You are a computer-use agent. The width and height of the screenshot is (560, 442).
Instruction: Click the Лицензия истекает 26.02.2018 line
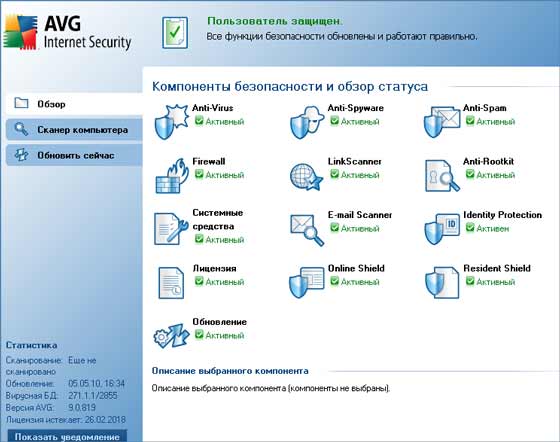[x=66, y=420]
